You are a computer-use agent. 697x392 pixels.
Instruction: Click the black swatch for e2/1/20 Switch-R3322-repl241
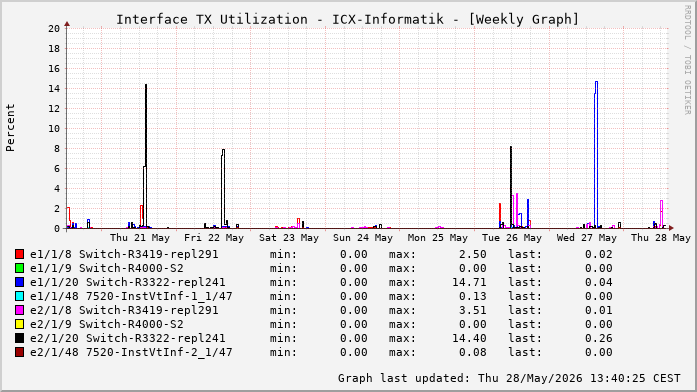click(19, 338)
